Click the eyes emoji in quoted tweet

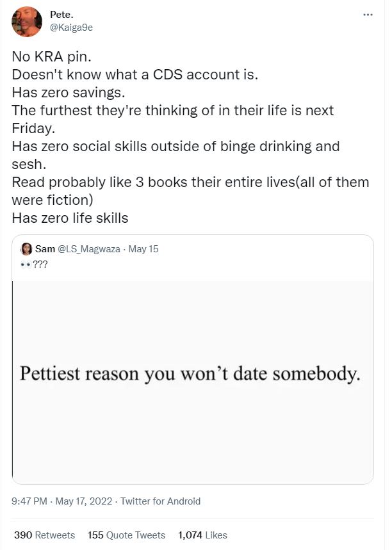(26, 263)
